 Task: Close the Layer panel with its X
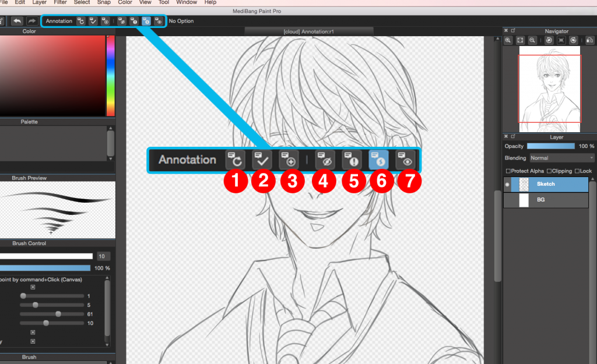pos(506,136)
